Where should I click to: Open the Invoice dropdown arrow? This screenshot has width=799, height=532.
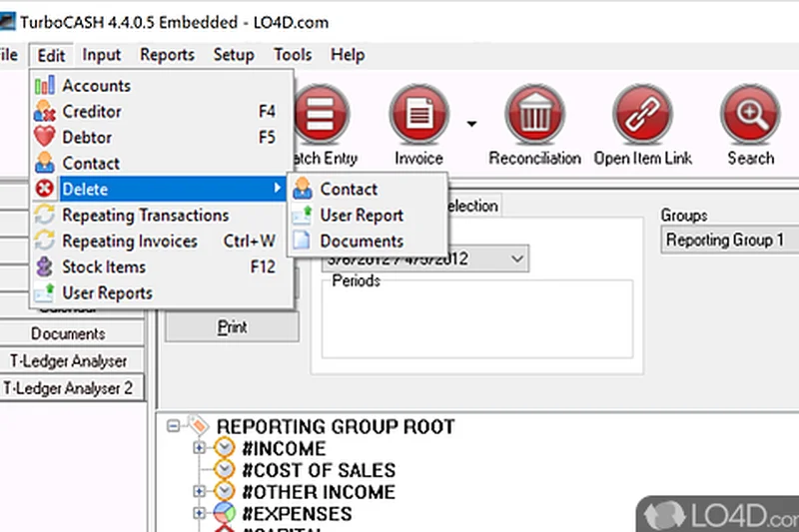click(x=470, y=125)
